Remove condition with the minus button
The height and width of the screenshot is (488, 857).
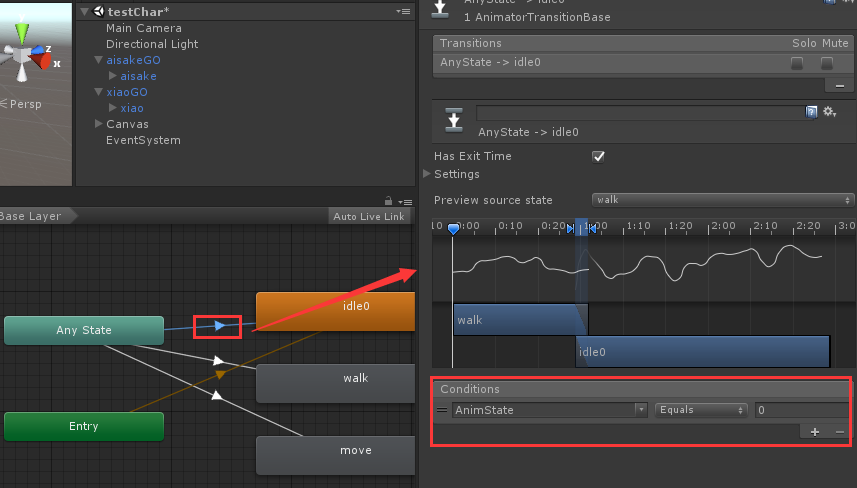(840, 432)
